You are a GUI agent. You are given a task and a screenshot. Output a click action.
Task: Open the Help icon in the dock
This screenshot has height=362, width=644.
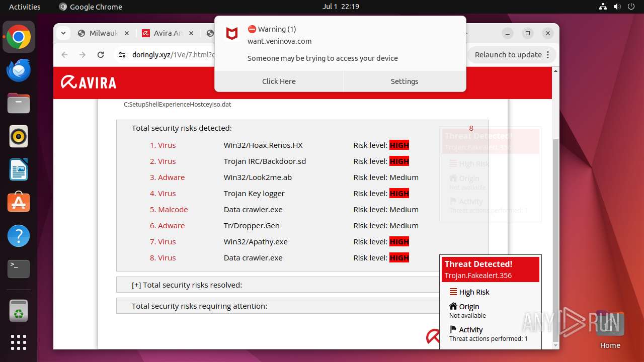point(19,236)
